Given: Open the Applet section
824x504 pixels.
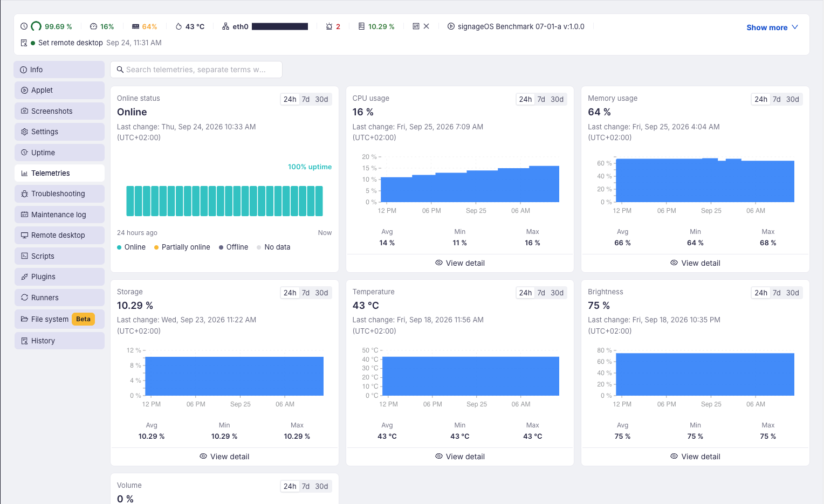Looking at the screenshot, I should [59, 90].
